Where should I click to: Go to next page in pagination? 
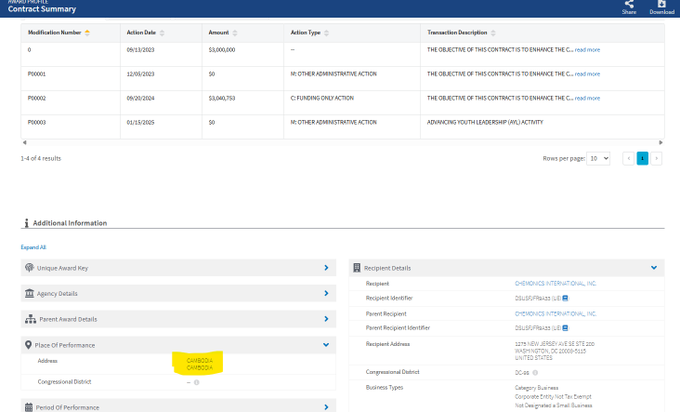pyautogui.click(x=658, y=158)
